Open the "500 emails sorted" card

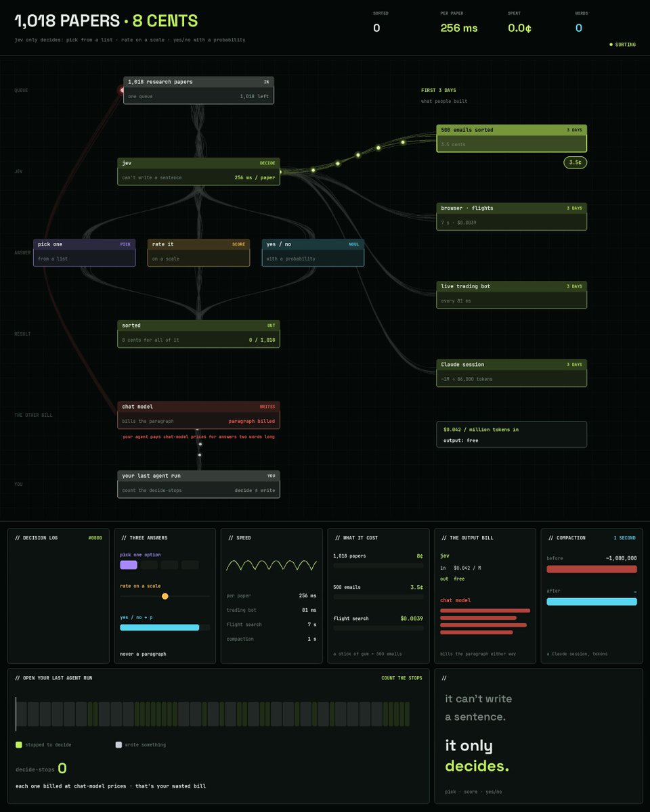tap(511, 138)
